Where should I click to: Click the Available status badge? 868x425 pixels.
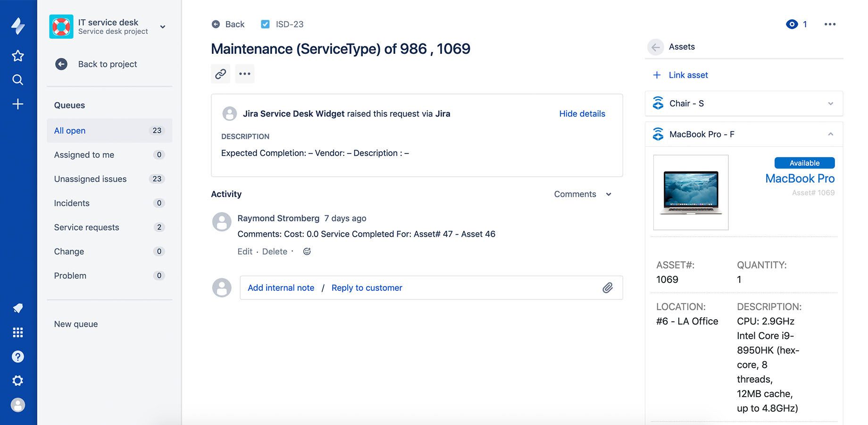click(x=804, y=163)
